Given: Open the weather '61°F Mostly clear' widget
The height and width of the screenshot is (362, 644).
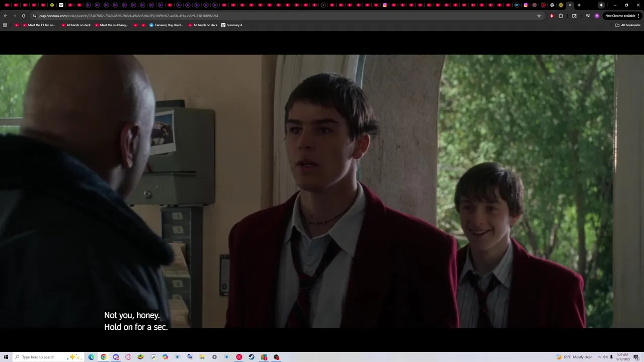Looking at the screenshot, I should pos(574,357).
